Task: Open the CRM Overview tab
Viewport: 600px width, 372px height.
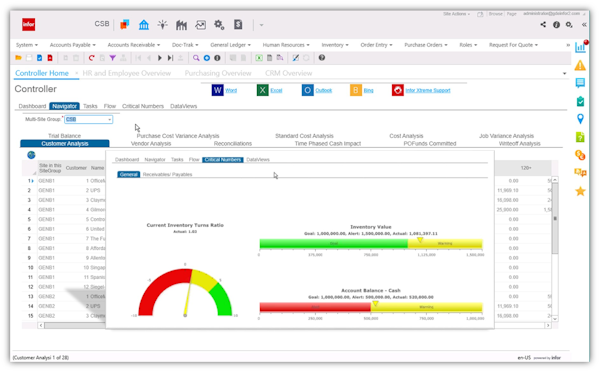Action: coord(289,73)
